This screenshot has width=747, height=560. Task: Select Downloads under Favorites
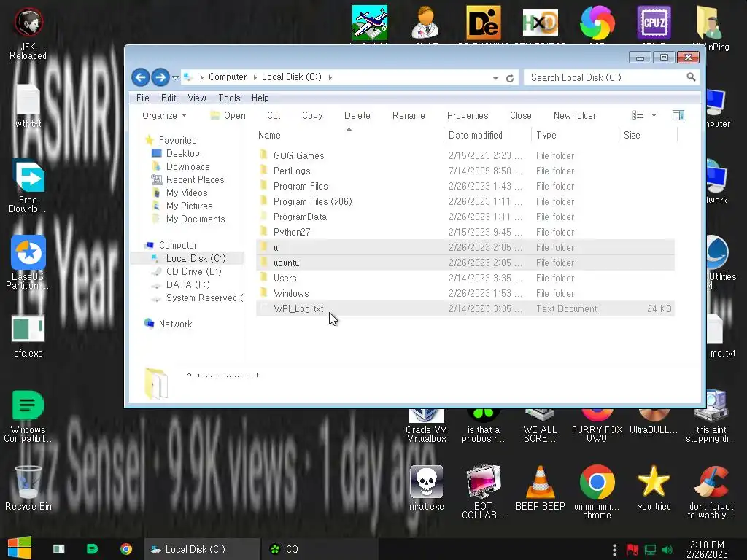click(x=187, y=167)
